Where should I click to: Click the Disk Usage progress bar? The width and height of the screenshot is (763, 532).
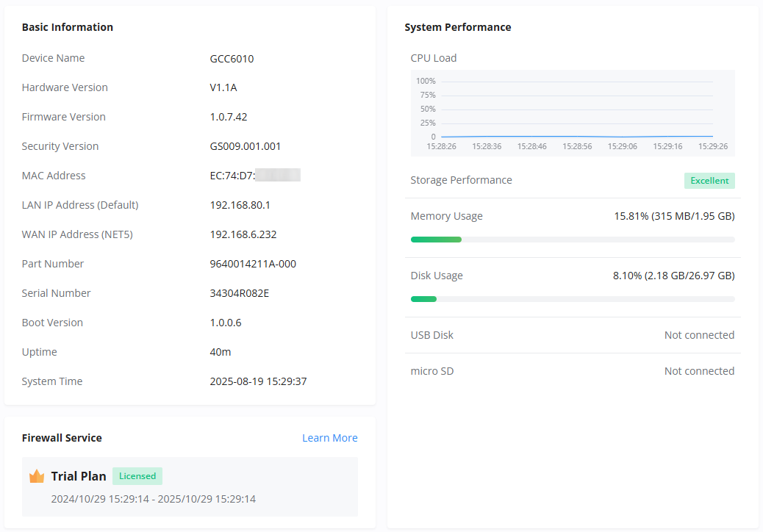point(573,299)
